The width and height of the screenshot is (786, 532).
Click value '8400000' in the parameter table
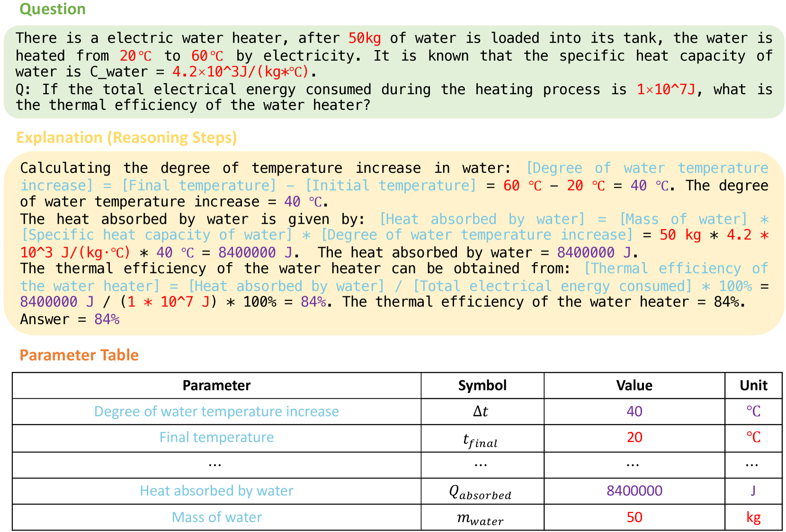634,491
